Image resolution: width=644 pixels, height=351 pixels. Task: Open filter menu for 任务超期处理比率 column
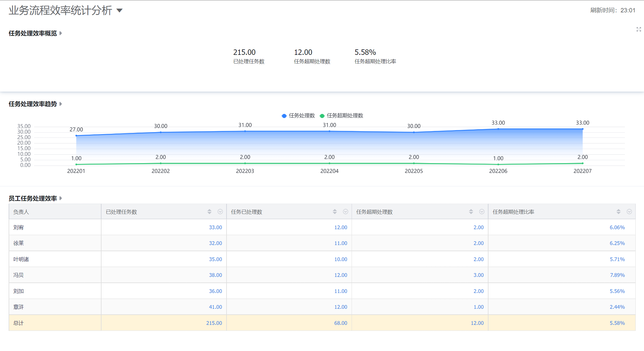click(629, 212)
